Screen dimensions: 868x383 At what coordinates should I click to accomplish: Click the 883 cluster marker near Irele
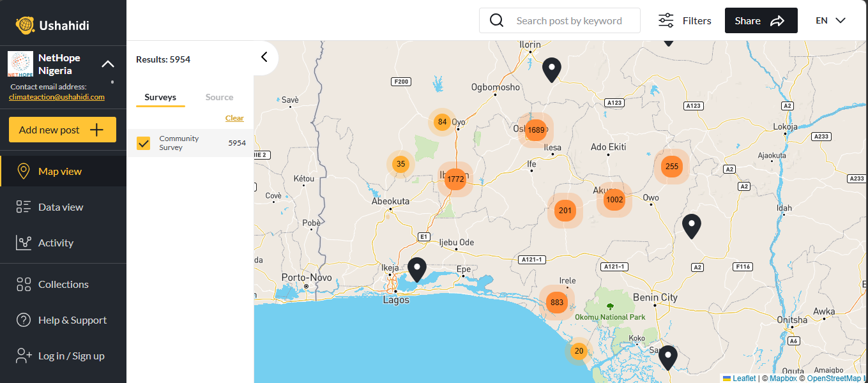[x=557, y=302]
